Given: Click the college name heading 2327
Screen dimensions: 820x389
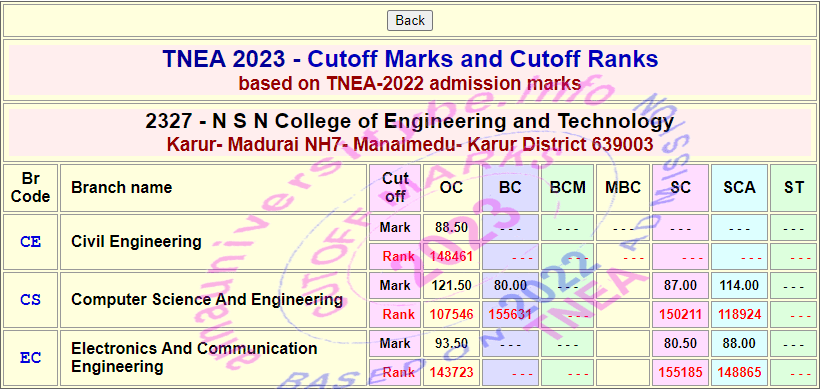Looking at the screenshot, I should 409,121.
